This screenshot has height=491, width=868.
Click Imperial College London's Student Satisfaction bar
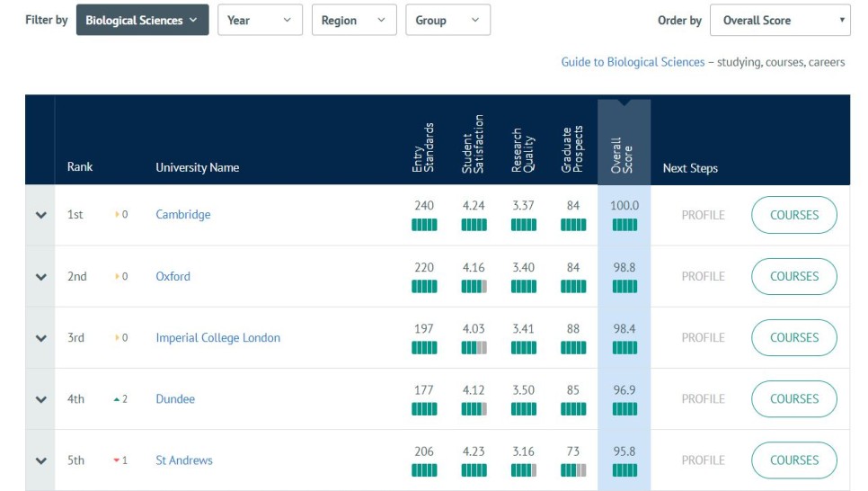coord(474,347)
